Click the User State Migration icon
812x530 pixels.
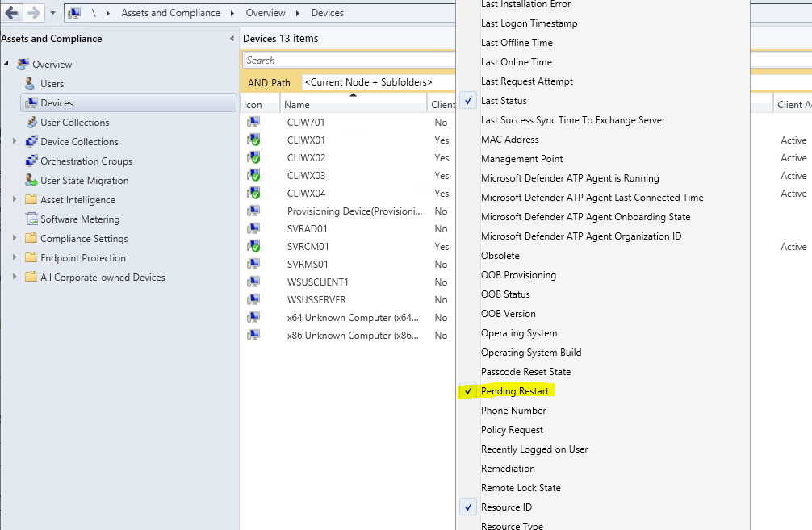(31, 180)
